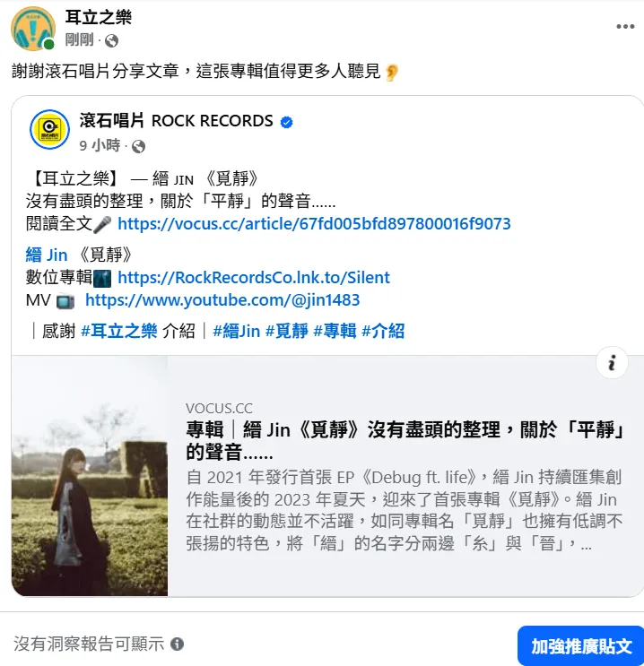
Task: Click the 耳立之樂 page avatar
Action: (x=33, y=29)
